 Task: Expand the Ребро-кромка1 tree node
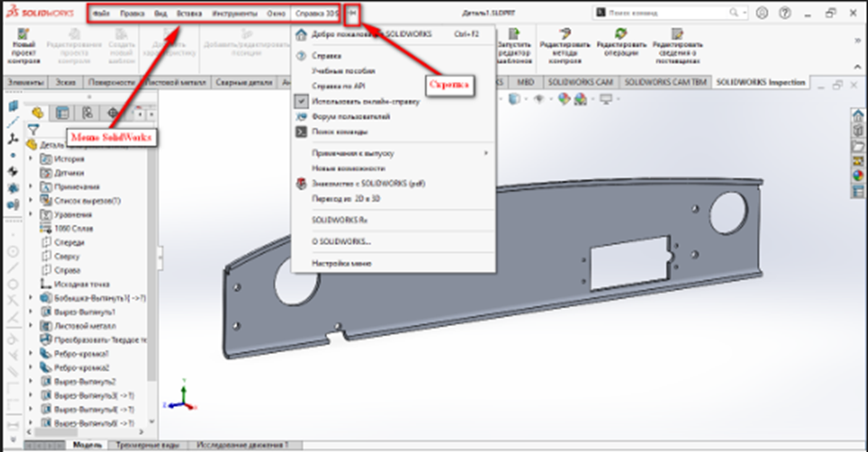tap(31, 353)
